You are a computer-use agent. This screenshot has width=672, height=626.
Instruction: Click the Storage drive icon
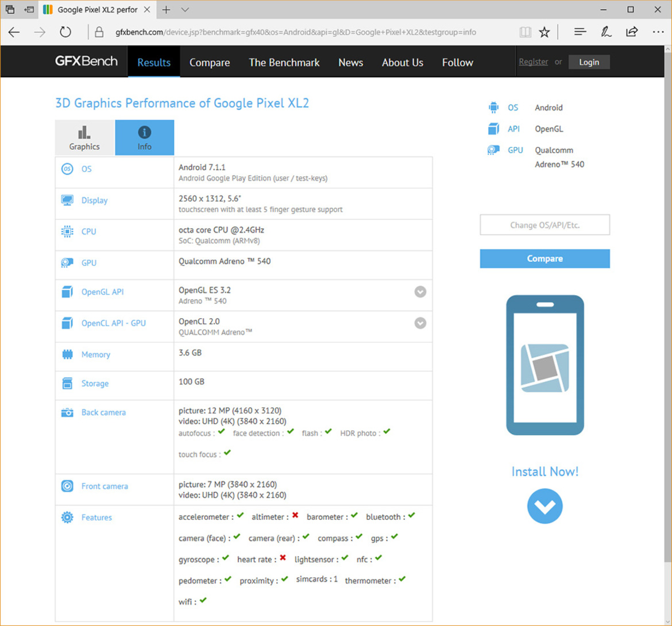click(67, 384)
